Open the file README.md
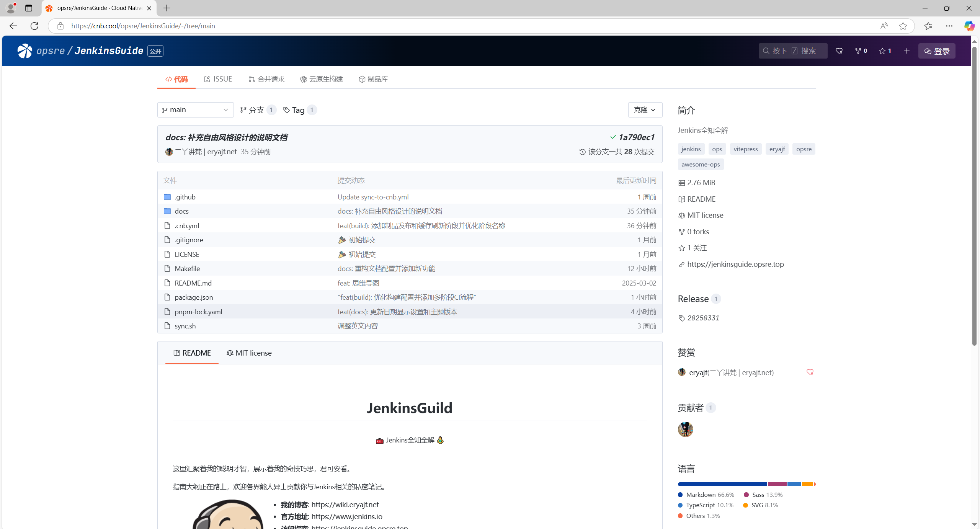Image resolution: width=980 pixels, height=529 pixels. click(x=193, y=283)
